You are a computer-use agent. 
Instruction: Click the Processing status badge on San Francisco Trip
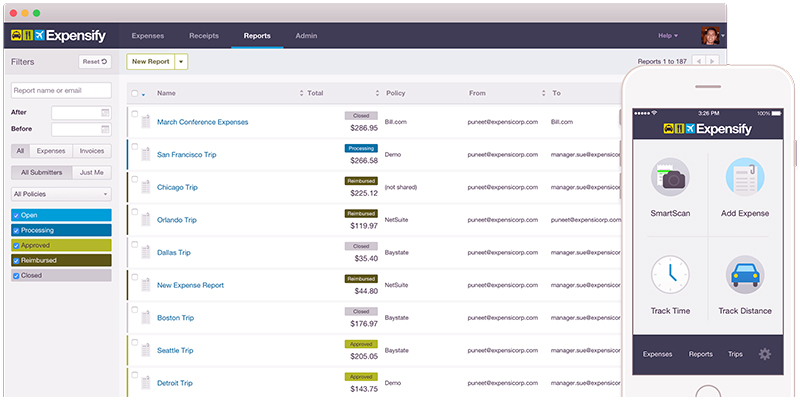[x=361, y=148]
